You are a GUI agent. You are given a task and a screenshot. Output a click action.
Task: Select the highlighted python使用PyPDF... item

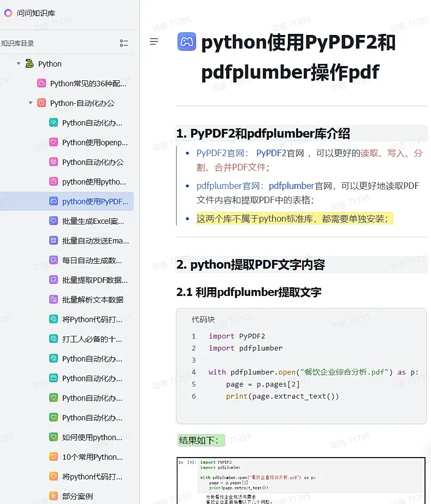67,201
